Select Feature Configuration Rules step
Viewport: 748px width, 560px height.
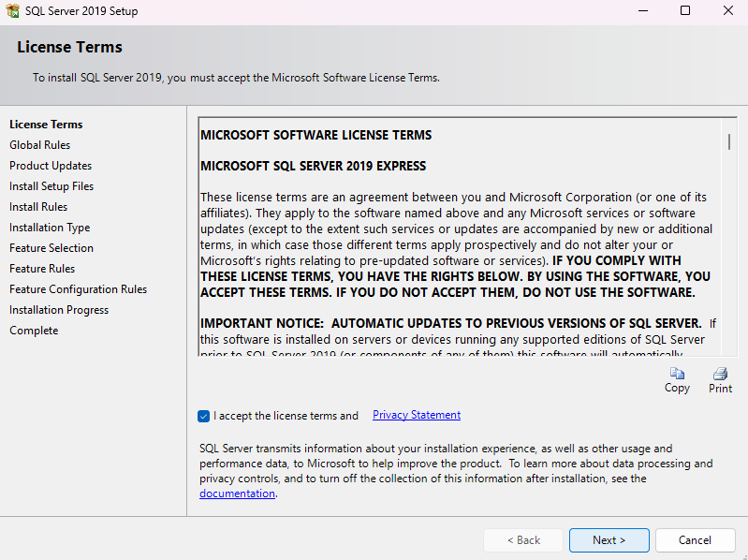point(79,289)
